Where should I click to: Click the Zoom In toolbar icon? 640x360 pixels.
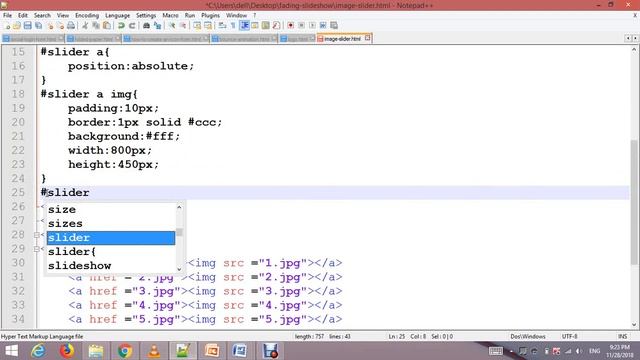click(x=171, y=25)
